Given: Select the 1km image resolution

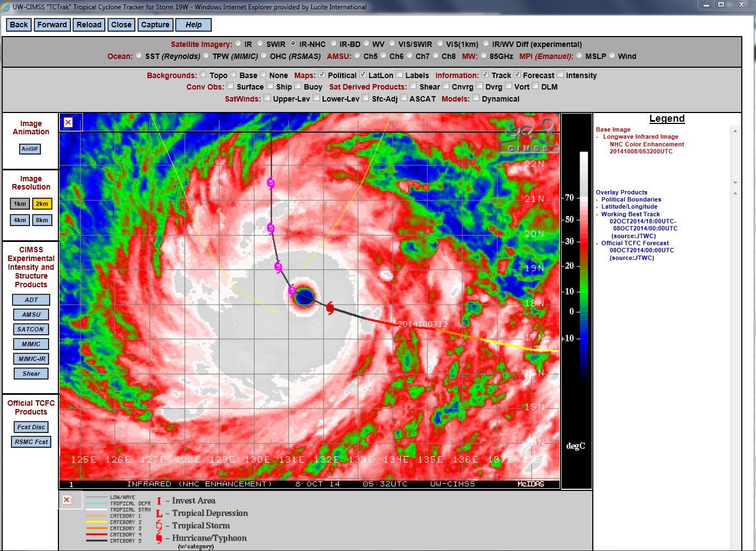Looking at the screenshot, I should 20,204.
